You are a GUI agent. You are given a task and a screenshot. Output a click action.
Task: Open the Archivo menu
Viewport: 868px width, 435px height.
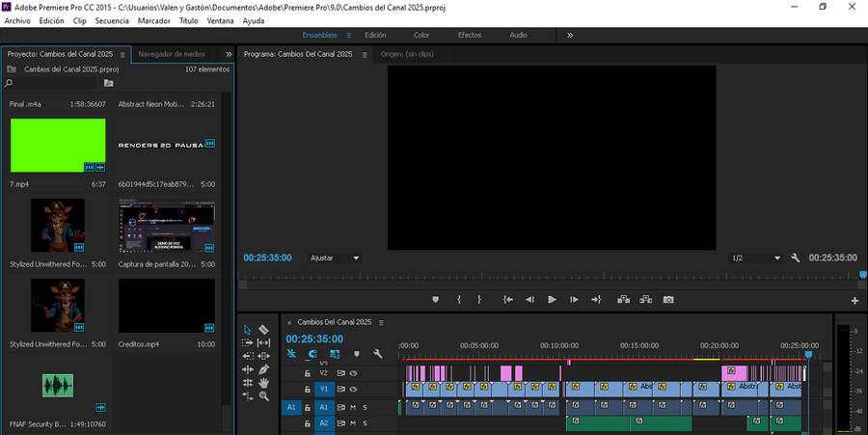(x=17, y=20)
